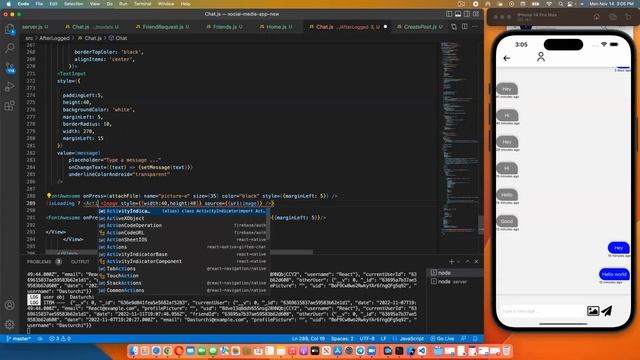Screen dimensions: 640x360
Task: Open the Search view in activity bar
Action: 9,48
